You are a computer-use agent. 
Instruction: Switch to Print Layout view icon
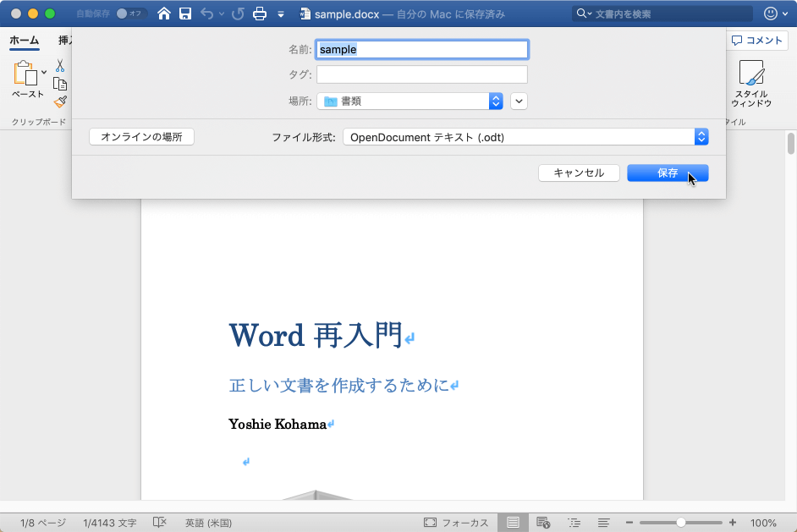click(513, 523)
